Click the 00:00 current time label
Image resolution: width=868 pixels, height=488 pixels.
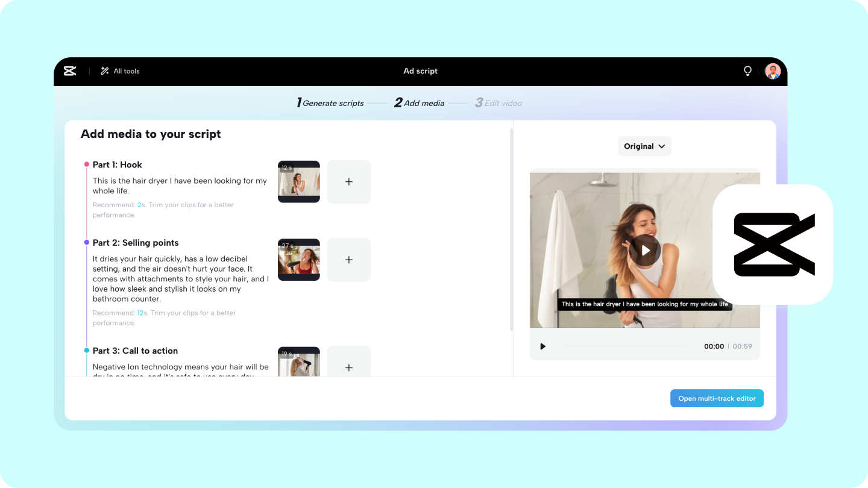pos(714,346)
